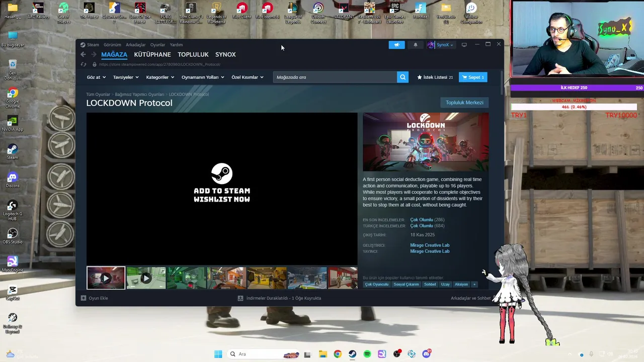Select the Google Chrome desktop icon
The image size is (644, 362).
tap(13, 98)
